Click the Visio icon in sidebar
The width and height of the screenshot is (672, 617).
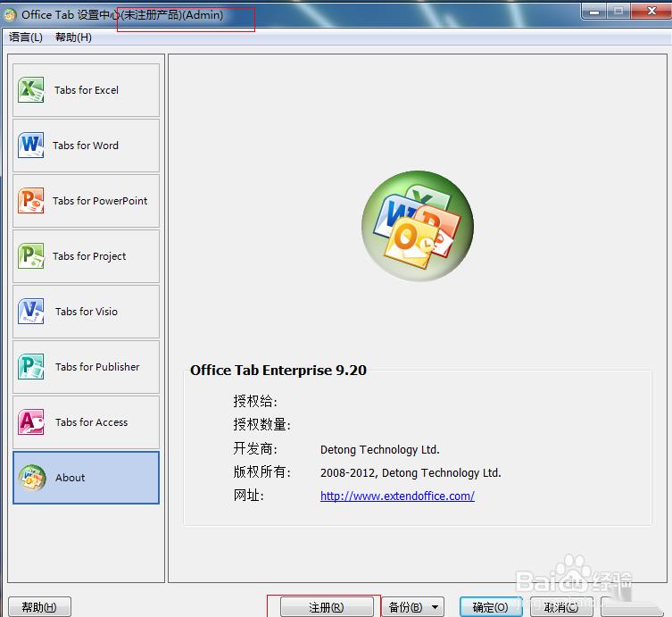tap(30, 311)
